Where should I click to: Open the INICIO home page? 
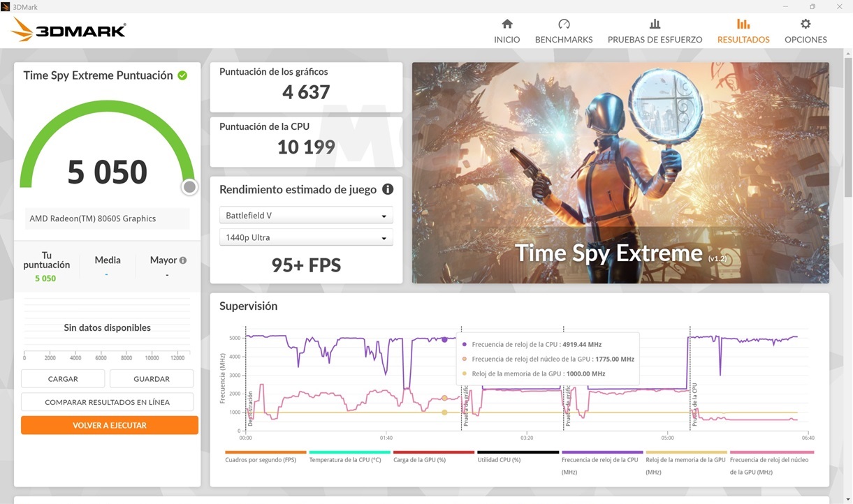click(x=506, y=30)
